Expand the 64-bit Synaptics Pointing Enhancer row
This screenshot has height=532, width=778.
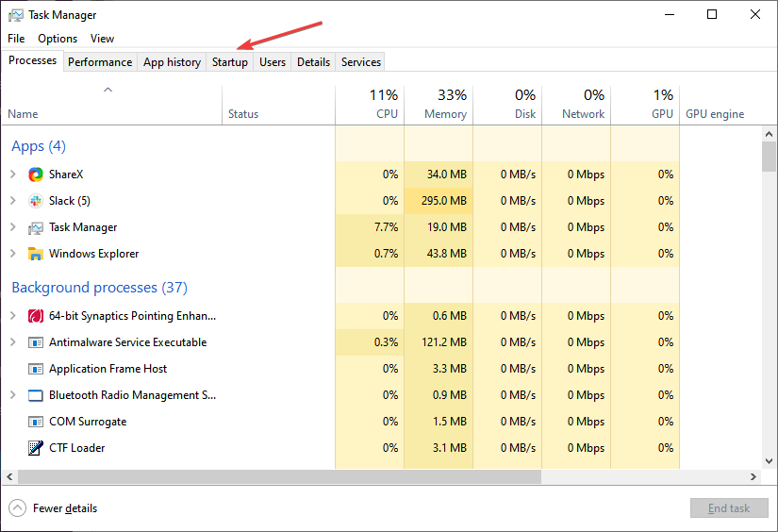[x=13, y=316]
